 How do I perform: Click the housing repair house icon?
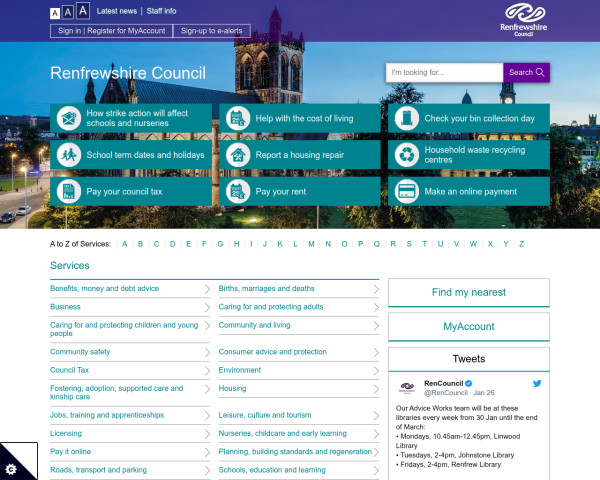[238, 155]
